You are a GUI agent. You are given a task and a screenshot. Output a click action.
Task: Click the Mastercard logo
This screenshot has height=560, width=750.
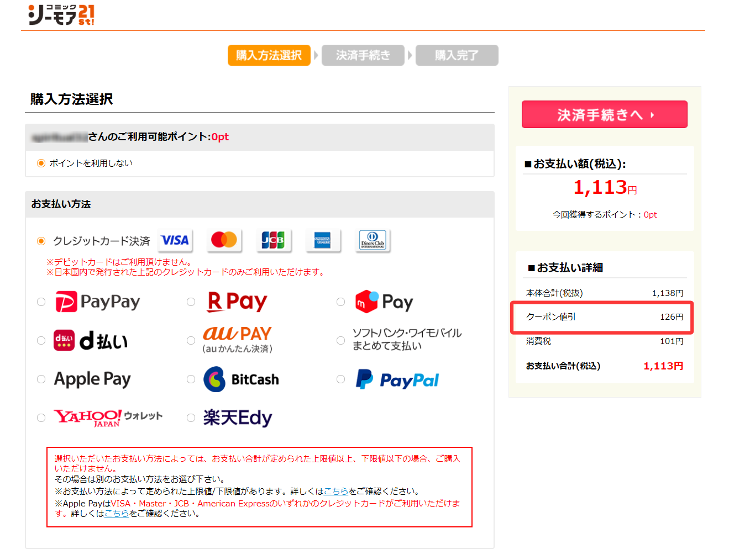224,240
